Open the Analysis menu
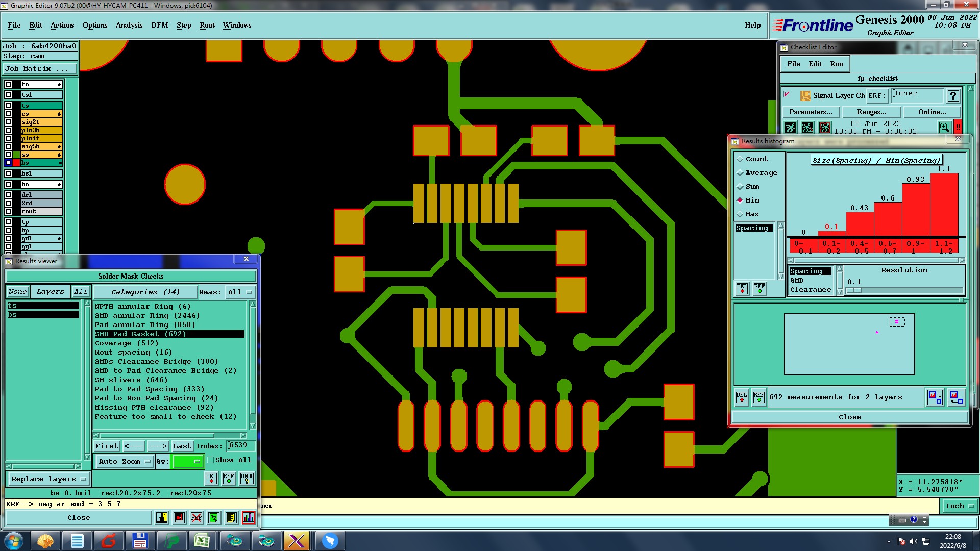Image resolution: width=980 pixels, height=551 pixels. click(x=129, y=25)
